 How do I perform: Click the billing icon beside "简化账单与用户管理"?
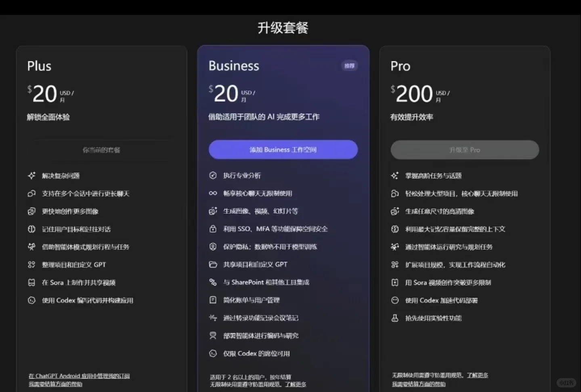(x=213, y=300)
